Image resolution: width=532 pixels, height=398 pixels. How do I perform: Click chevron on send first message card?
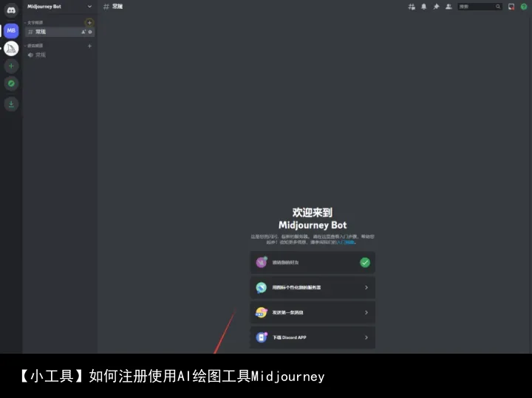click(366, 312)
